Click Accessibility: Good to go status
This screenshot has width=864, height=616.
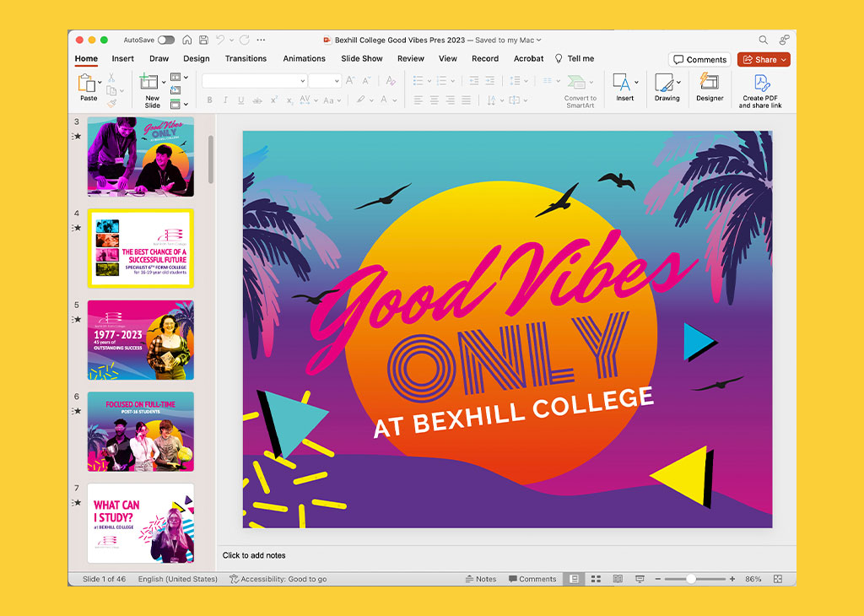point(278,579)
